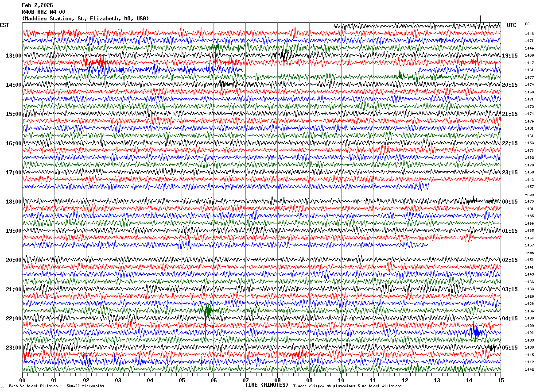Click the DC value 1446

pyautogui.click(x=529, y=48)
